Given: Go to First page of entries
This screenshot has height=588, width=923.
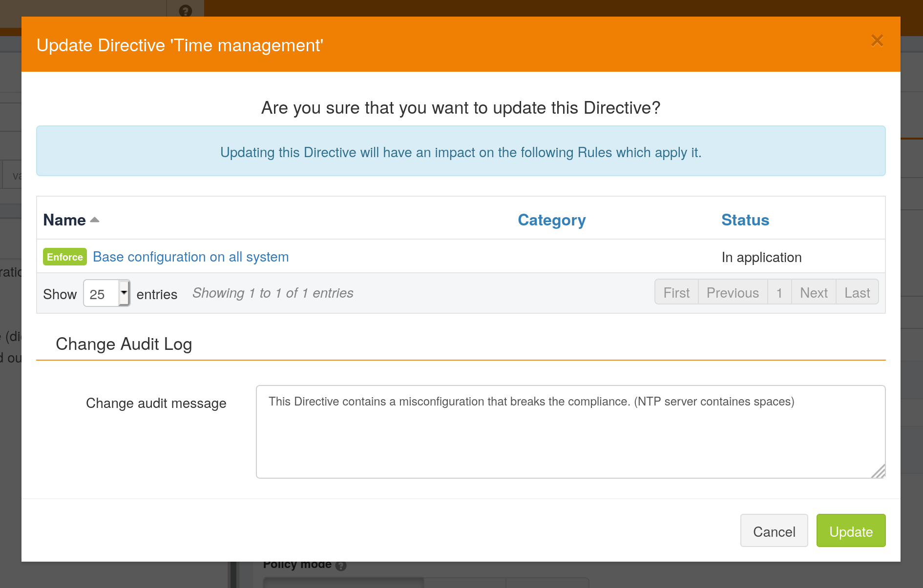Looking at the screenshot, I should pos(676,293).
